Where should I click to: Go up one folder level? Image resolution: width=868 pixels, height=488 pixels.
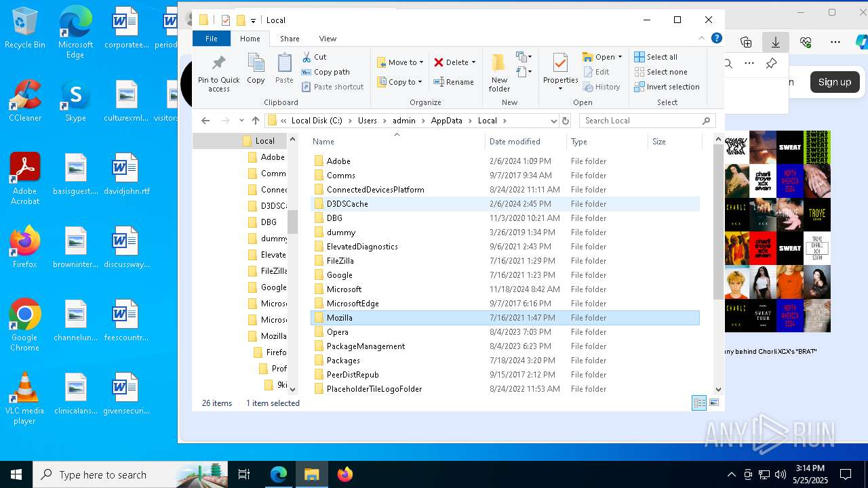click(256, 121)
